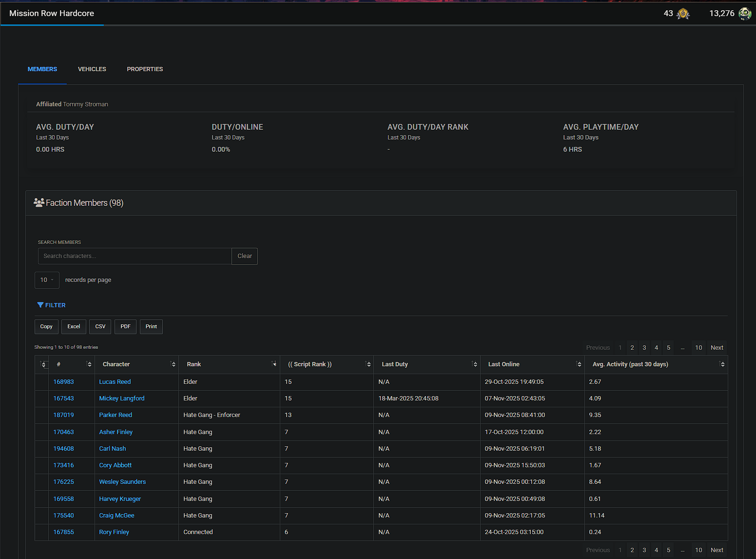Viewport: 756px width, 559px height.
Task: Export table as CSV
Action: pyautogui.click(x=100, y=327)
